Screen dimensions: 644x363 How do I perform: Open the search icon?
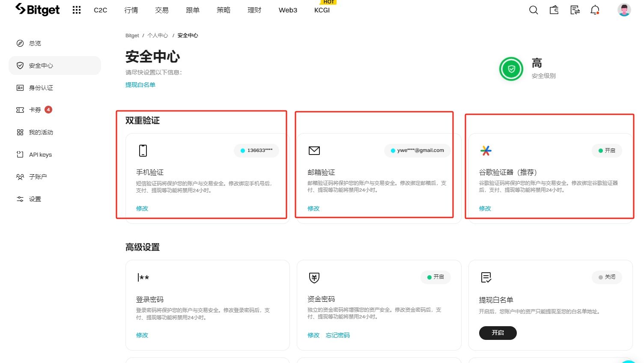tap(534, 10)
